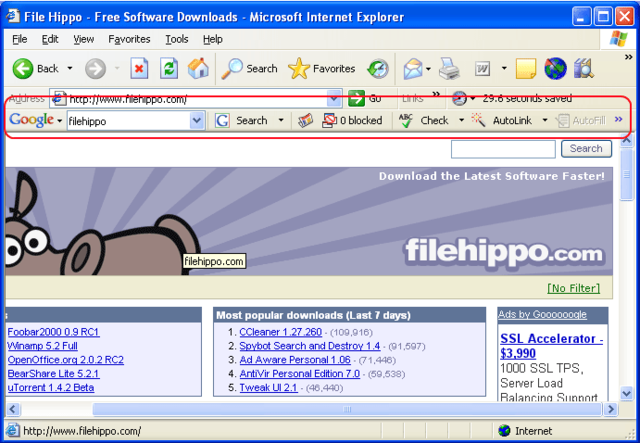Click the globe toolbar icon
This screenshot has height=443, width=640.
[556, 69]
